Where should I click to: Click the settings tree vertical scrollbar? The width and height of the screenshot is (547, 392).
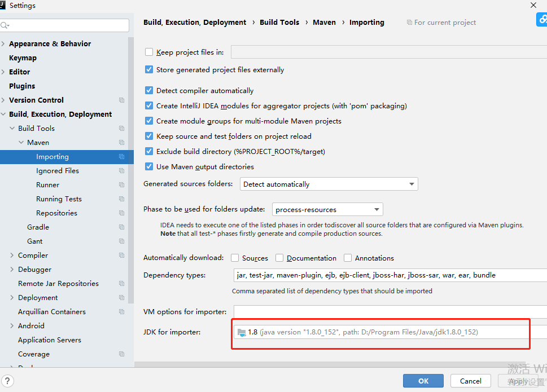point(131,170)
